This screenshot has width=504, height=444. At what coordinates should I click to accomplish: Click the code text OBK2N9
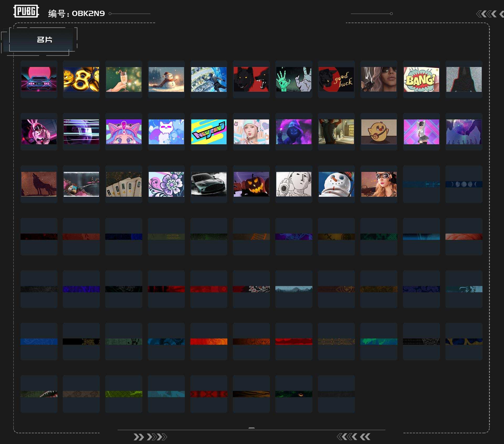pos(88,13)
